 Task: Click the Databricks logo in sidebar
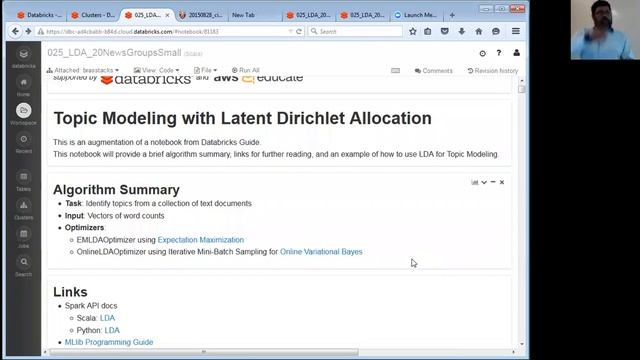click(x=24, y=58)
